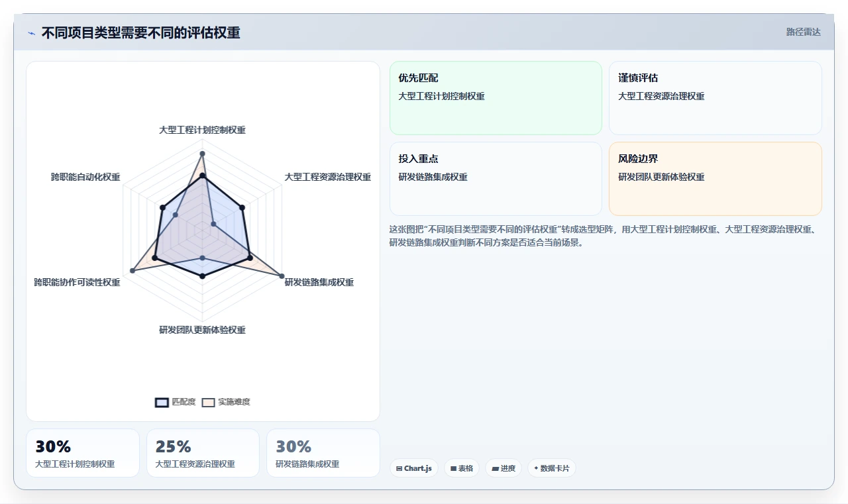Click the 25% 大型工程资源治理权重 stat card
The image size is (848, 504).
(203, 453)
